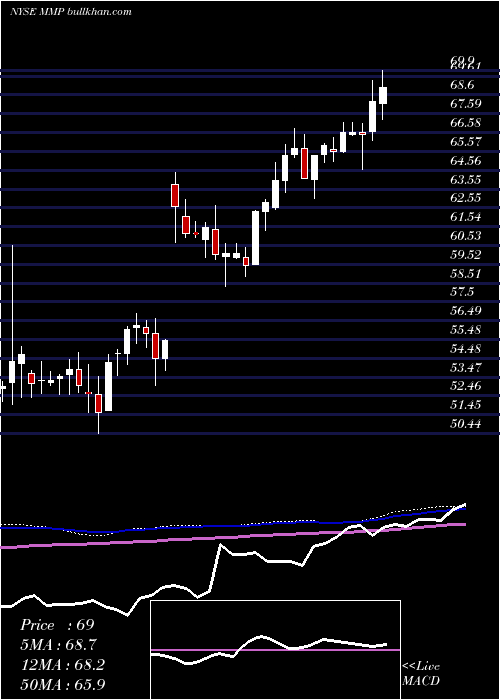The image size is (500, 700).
Task: Select the 68.6 price axis label
Action: pyautogui.click(x=463, y=85)
